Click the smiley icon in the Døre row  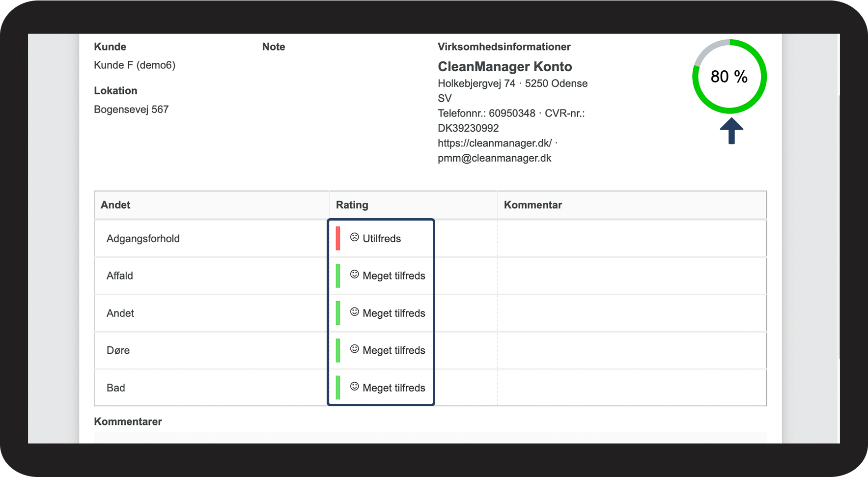click(354, 349)
